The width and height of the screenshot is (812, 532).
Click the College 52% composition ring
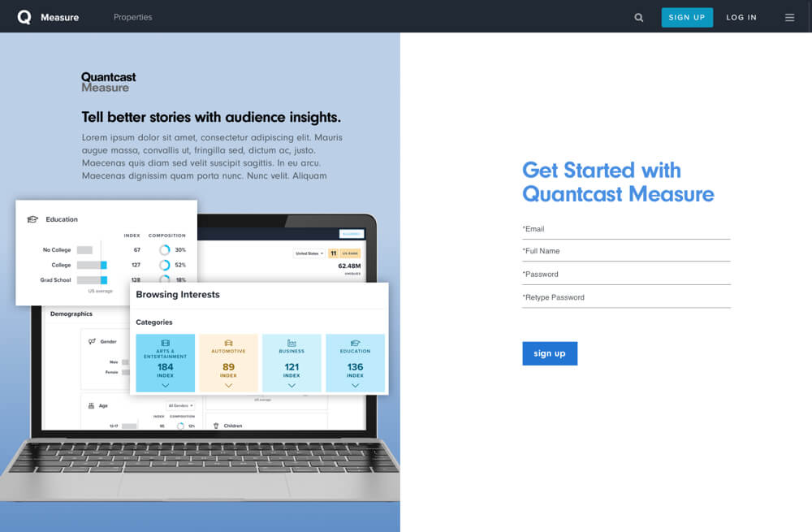[165, 266]
